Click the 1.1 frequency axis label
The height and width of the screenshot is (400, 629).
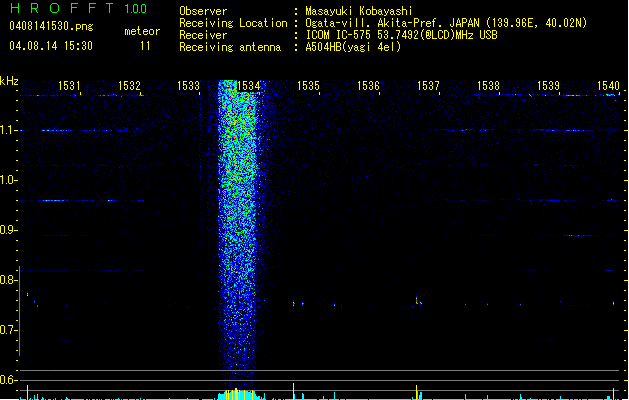coord(8,130)
